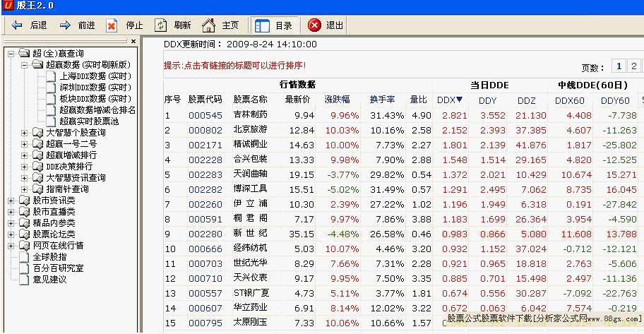Collapse the 超赢数据(实时刷新版) folder

point(24,65)
